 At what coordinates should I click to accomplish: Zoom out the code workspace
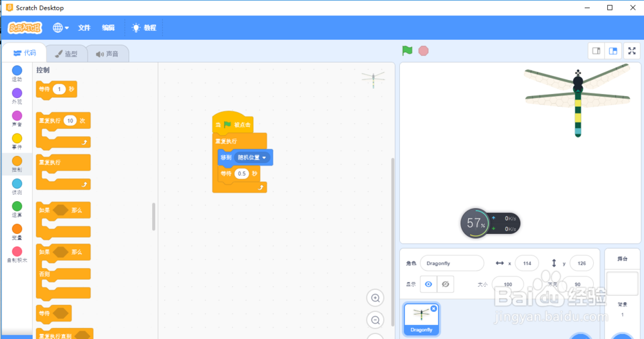pos(375,320)
